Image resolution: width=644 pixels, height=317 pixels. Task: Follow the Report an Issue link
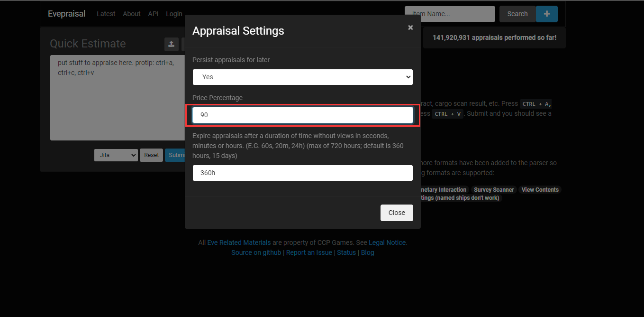click(309, 252)
